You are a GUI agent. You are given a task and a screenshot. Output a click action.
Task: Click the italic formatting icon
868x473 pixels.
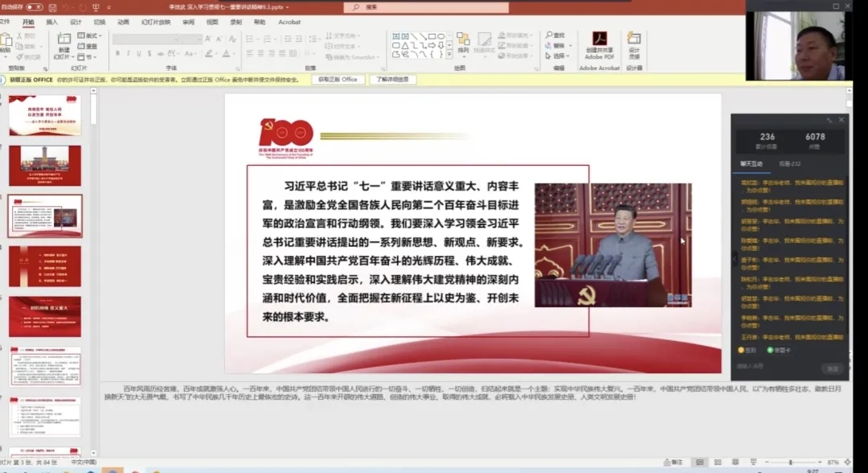128,54
